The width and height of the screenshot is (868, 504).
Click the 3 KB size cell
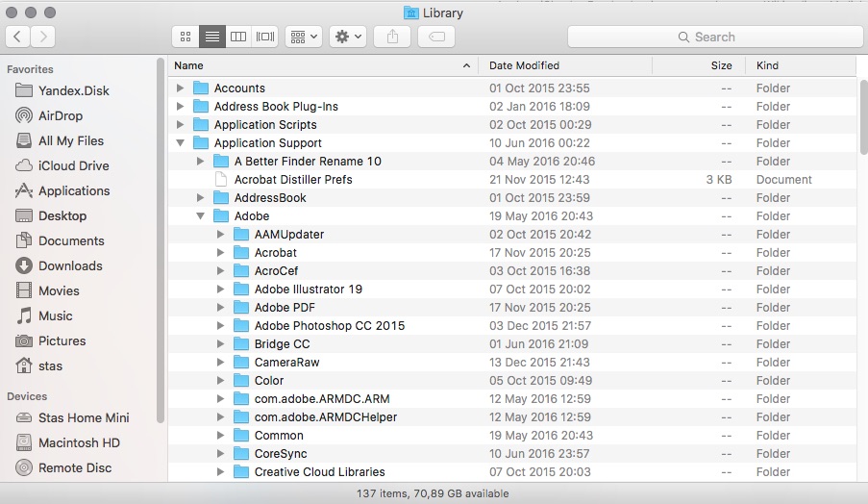point(719,180)
